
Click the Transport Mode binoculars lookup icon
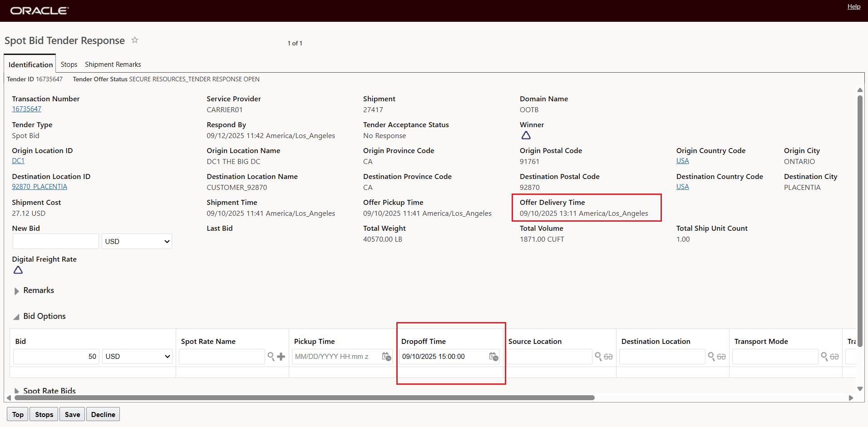(x=834, y=357)
